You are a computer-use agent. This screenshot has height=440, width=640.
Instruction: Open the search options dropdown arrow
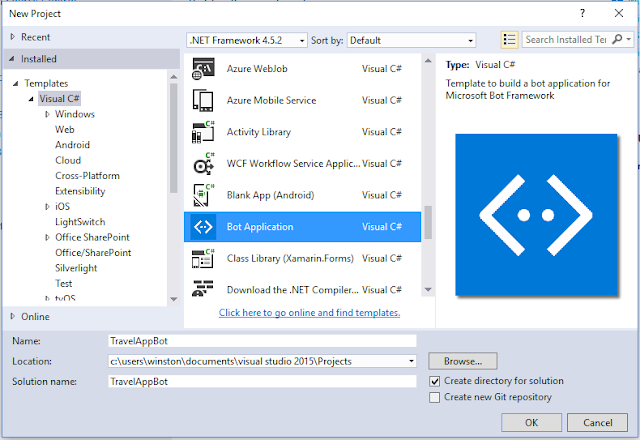[629, 40]
